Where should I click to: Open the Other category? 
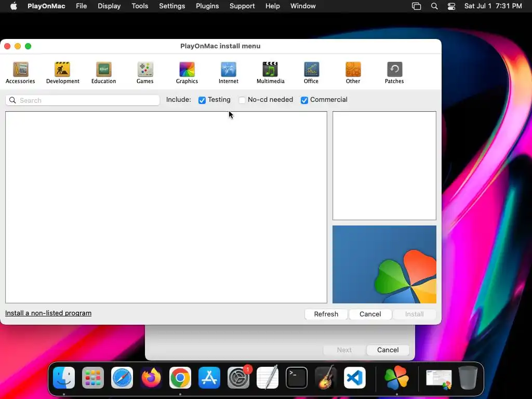[x=353, y=73]
